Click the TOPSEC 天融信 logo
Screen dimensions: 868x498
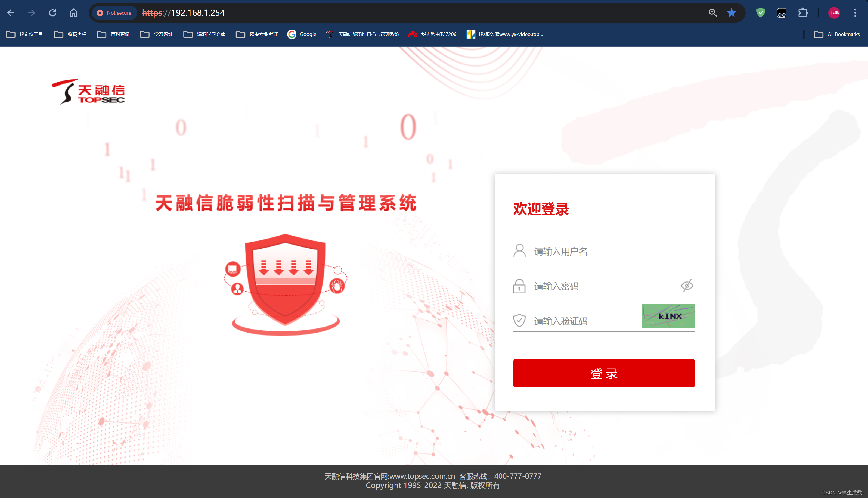click(88, 92)
